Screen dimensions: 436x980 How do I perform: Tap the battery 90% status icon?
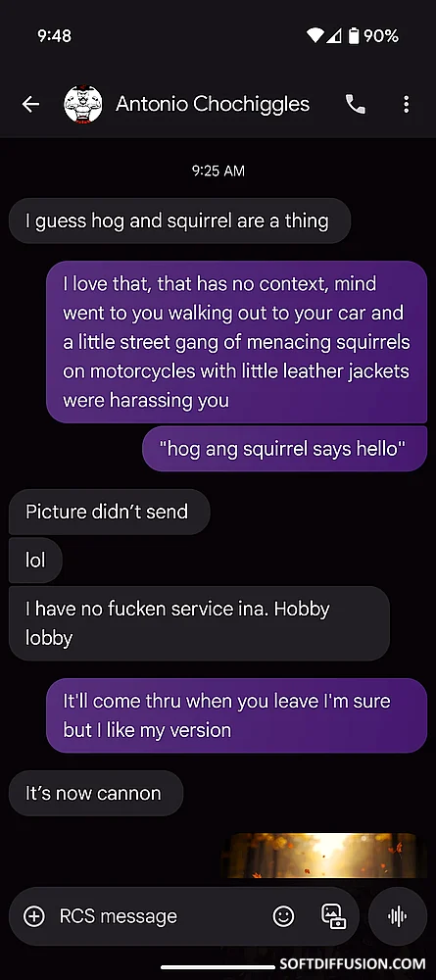point(373,35)
